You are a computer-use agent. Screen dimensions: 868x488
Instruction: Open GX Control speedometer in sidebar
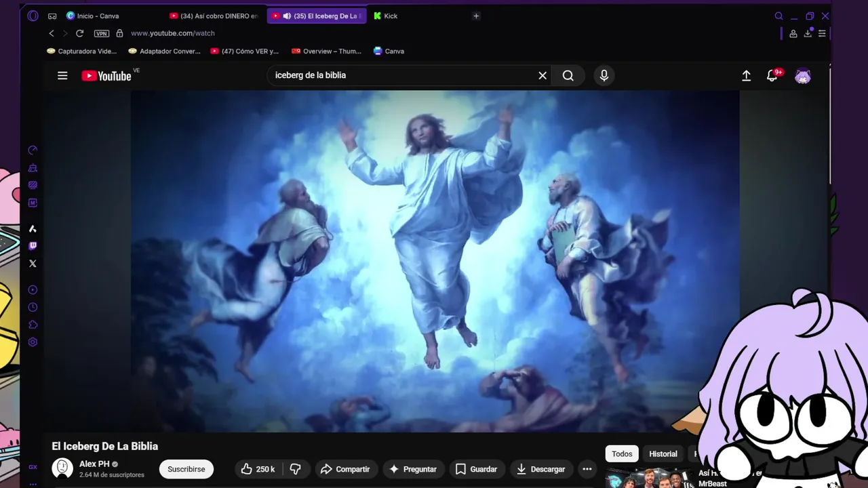point(33,150)
